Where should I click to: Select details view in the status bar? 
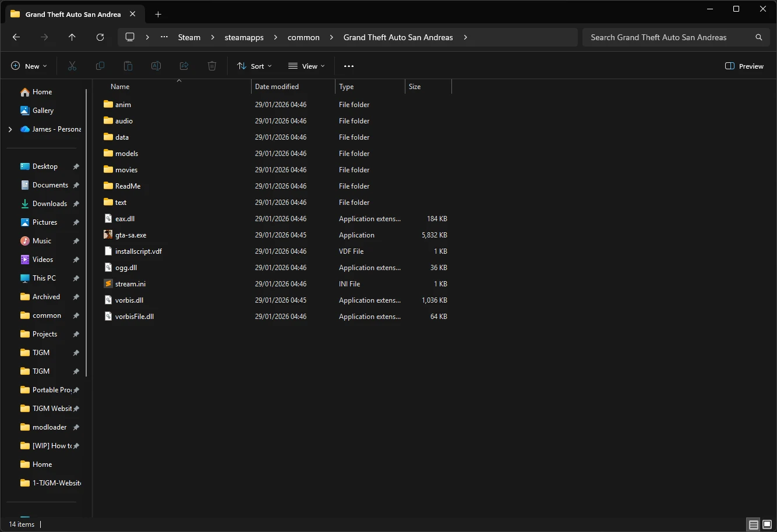pos(753,524)
